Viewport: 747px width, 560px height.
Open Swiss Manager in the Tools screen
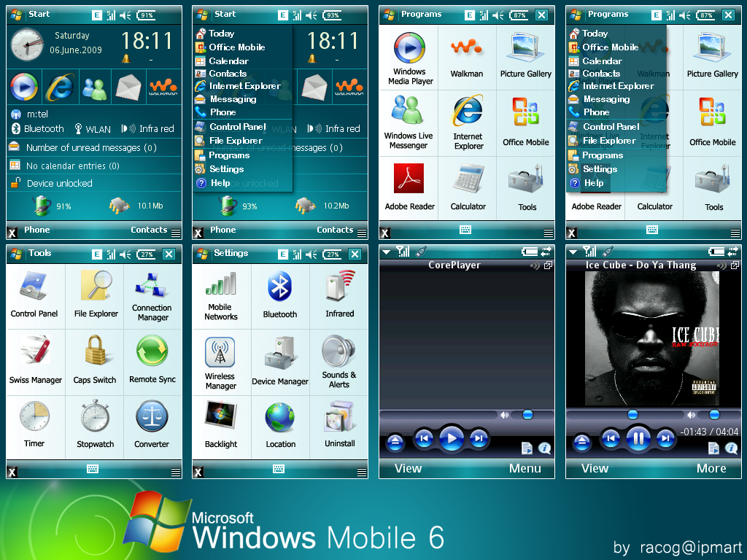point(35,359)
